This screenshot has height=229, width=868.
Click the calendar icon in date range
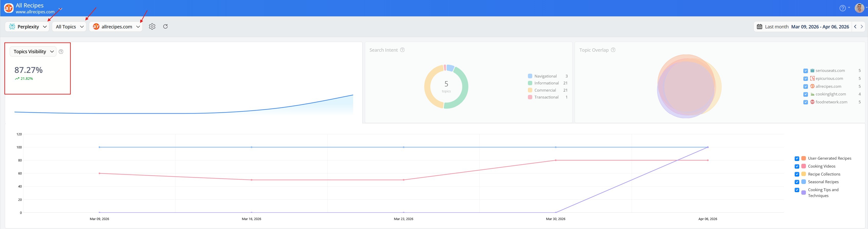tap(759, 27)
